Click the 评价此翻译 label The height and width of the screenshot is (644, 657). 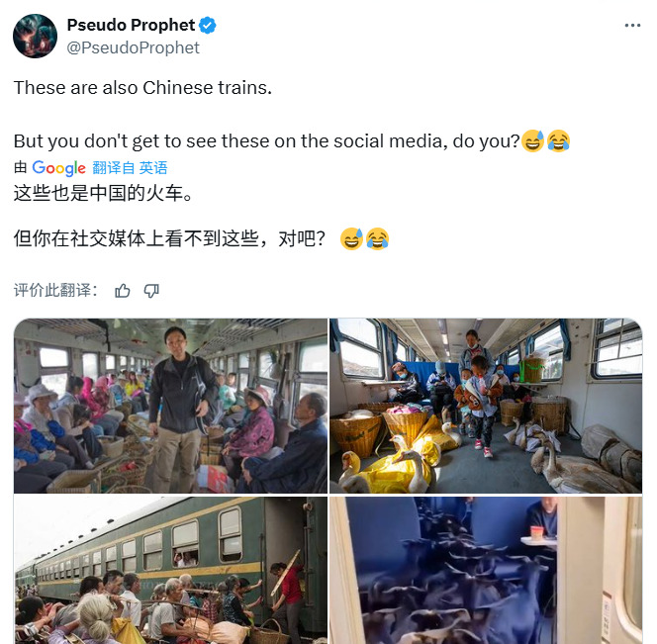click(55, 290)
